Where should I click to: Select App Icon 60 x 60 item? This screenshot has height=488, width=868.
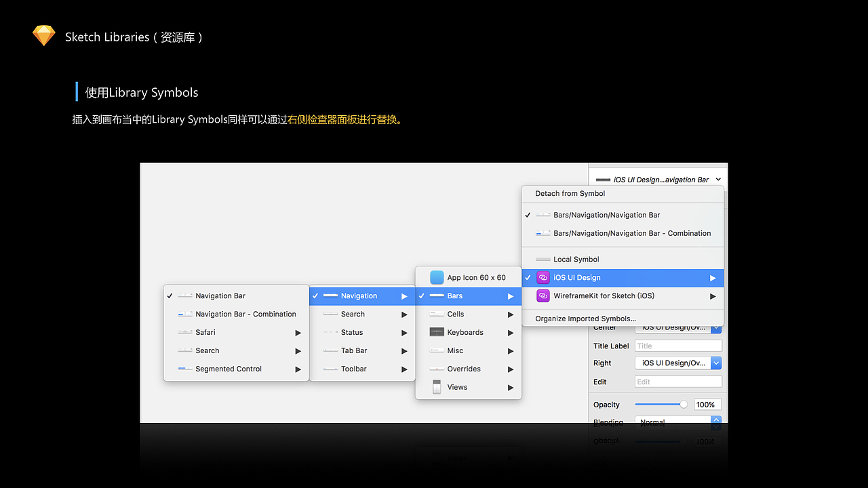[468, 277]
